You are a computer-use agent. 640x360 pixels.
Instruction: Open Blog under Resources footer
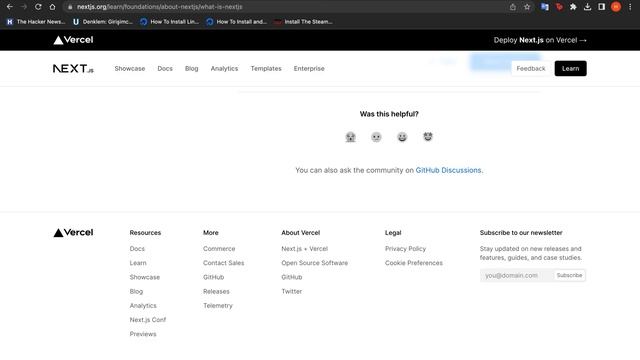pyautogui.click(x=136, y=291)
